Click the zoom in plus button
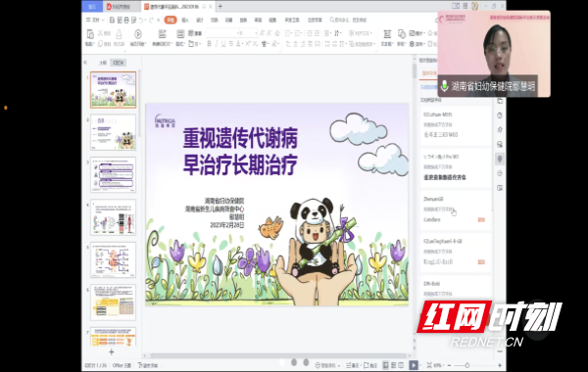 coord(500,365)
